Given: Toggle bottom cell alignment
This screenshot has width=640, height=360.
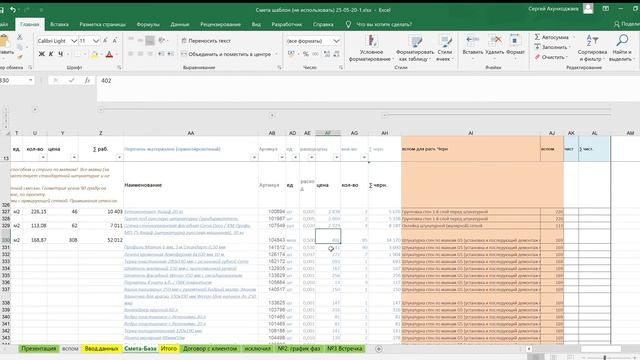Looking at the screenshot, I should coord(150,40).
